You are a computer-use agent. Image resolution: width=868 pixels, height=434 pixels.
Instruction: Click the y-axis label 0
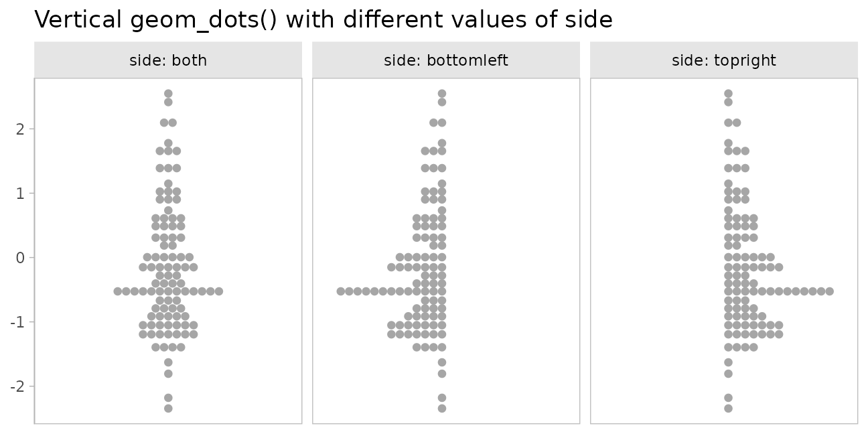point(21,257)
